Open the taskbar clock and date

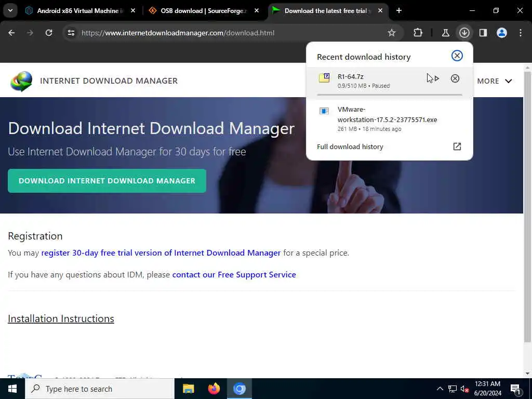tap(487, 389)
